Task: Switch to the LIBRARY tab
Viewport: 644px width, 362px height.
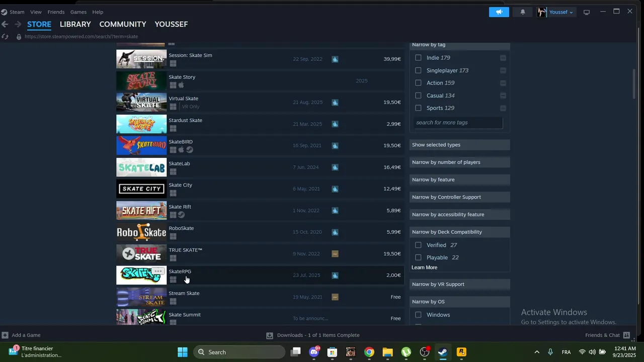Action: tap(75, 24)
